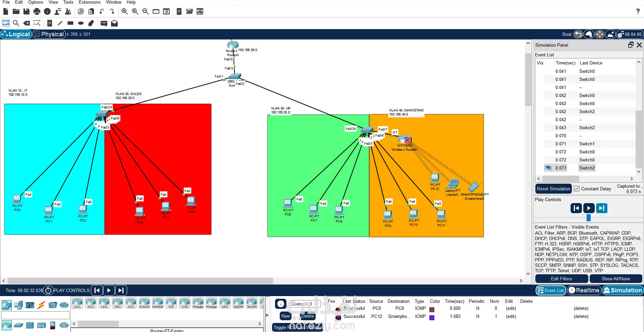This screenshot has width=644, height=332.
Task: Click the purple color swatch for PC12 PDU
Action: [432, 318]
